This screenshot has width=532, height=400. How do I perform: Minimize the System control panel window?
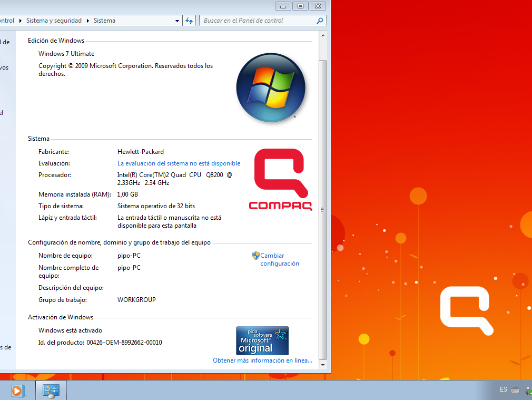point(283,6)
